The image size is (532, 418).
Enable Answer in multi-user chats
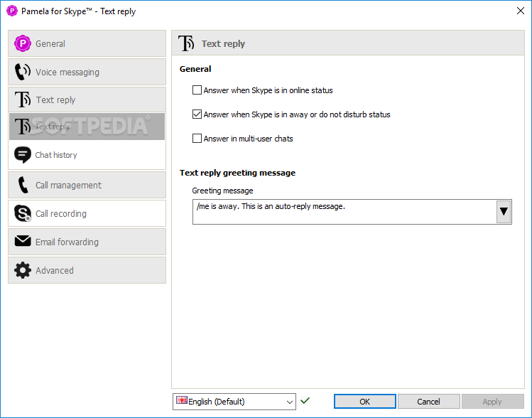(197, 138)
